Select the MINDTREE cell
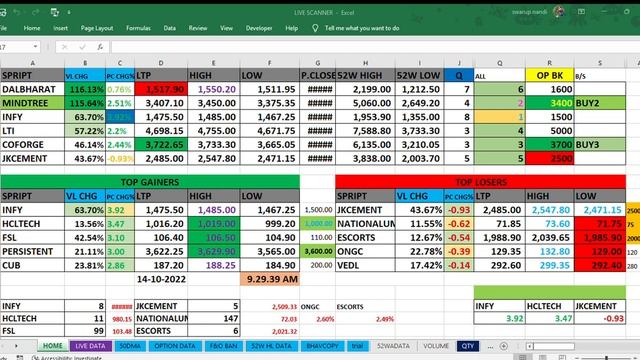Screen dimensions: 640x360 (32, 103)
